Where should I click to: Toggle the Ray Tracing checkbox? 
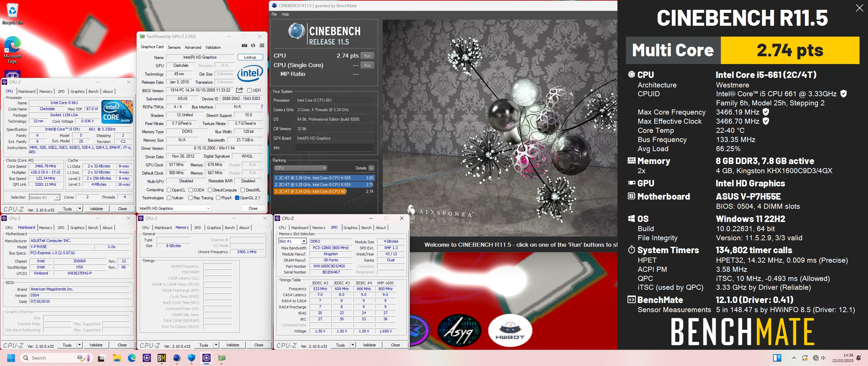click(x=190, y=198)
